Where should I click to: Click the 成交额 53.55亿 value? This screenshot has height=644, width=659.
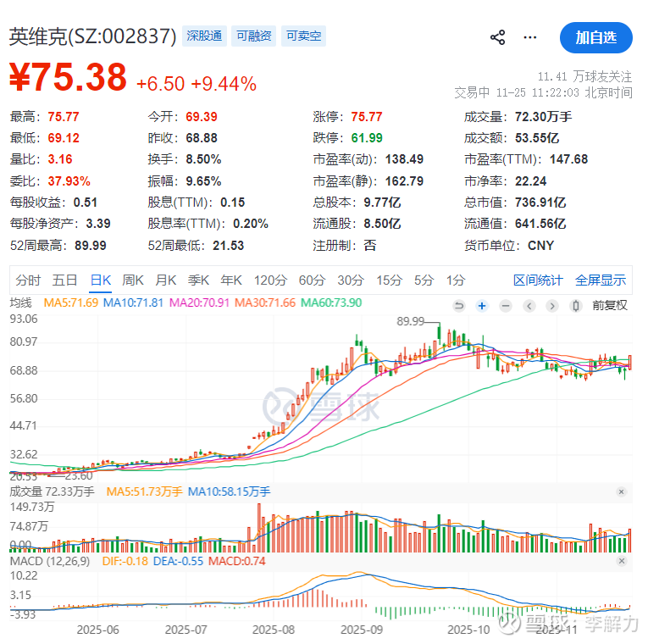[537, 138]
